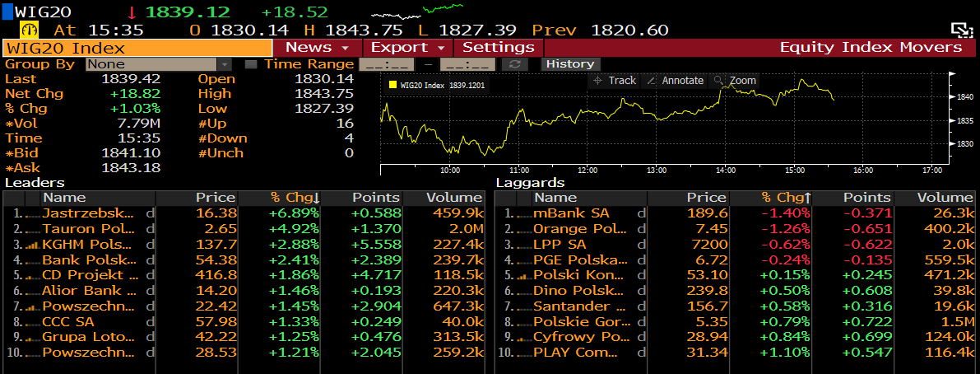
Task: Click the intraday sparkline thumbnail at top
Action: [x=416, y=12]
